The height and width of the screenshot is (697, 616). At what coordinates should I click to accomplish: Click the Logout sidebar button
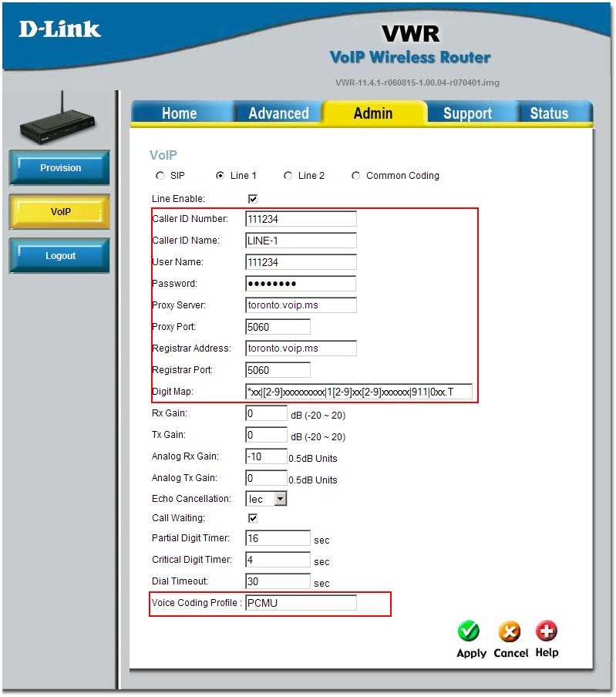[59, 256]
